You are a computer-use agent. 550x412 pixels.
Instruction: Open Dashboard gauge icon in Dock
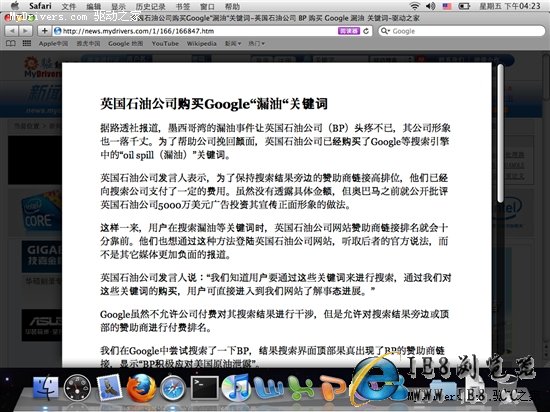click(77, 387)
